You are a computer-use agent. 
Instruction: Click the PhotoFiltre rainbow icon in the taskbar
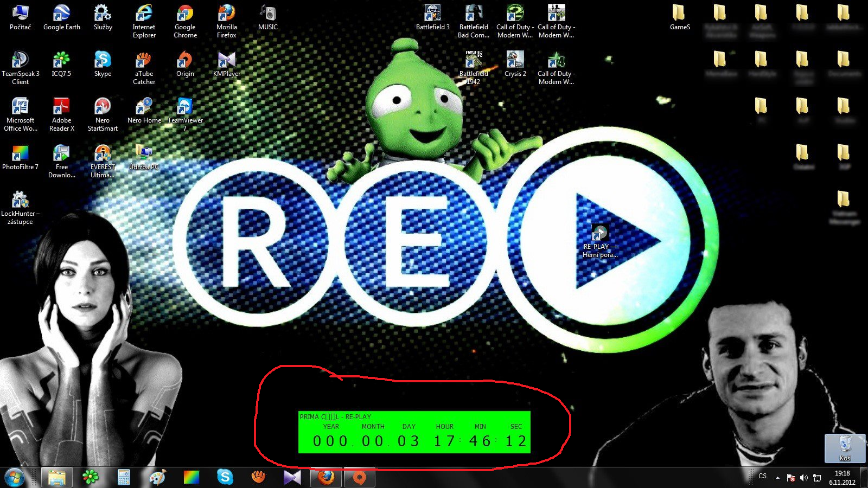click(x=191, y=478)
